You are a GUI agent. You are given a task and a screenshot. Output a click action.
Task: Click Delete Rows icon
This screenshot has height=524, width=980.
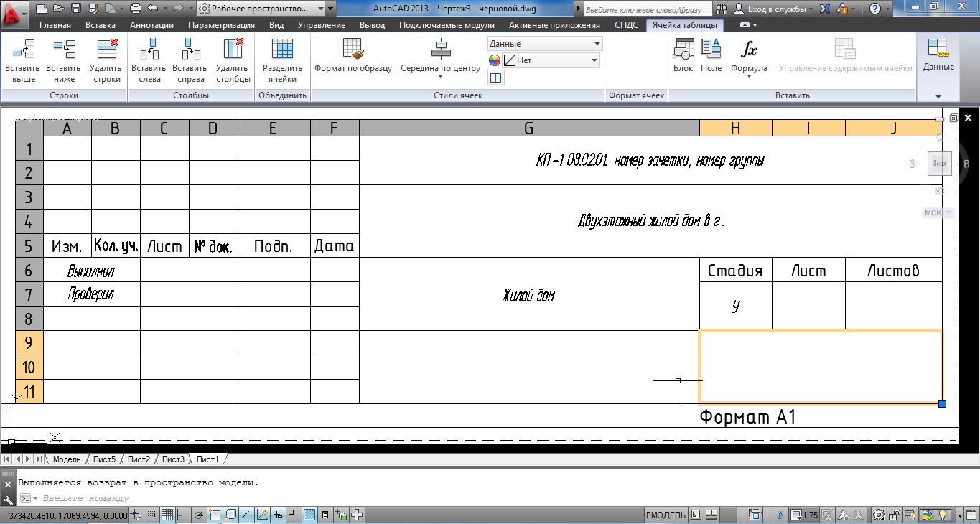pos(107,50)
